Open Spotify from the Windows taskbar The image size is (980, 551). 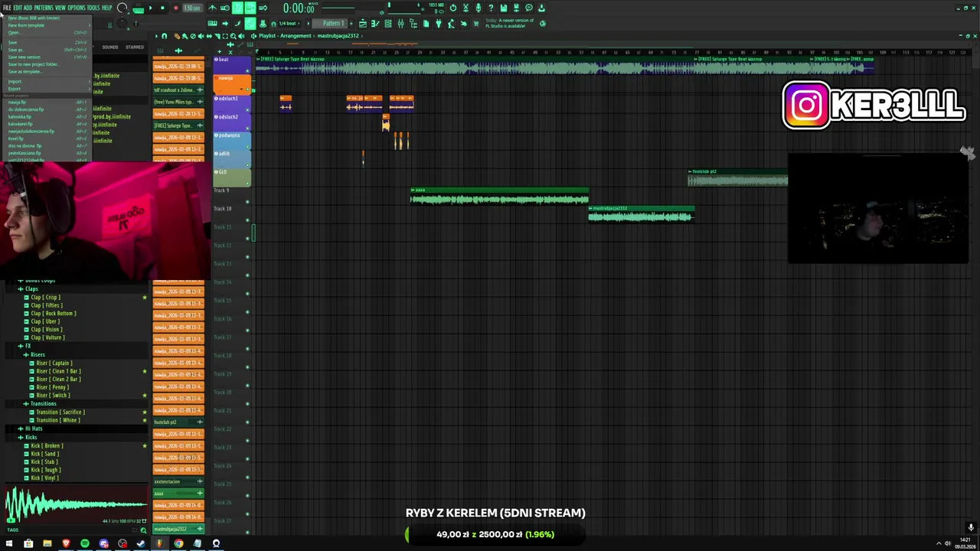pyautogui.click(x=84, y=543)
